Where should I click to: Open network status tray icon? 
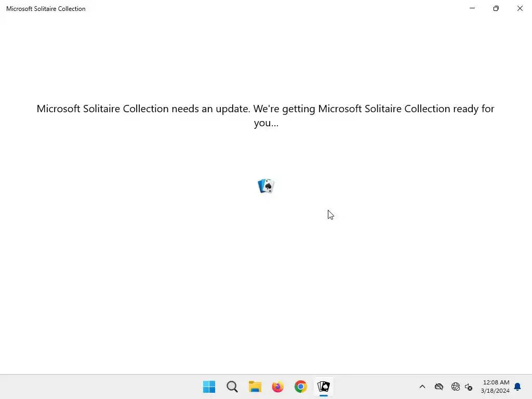455,387
